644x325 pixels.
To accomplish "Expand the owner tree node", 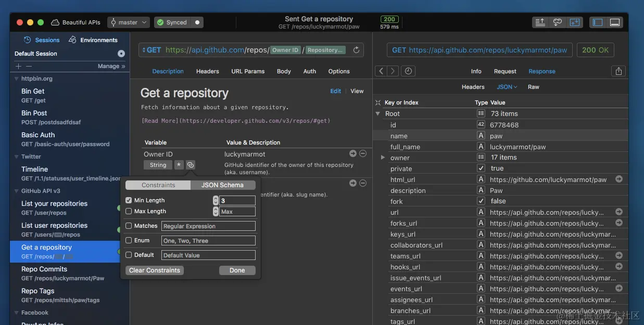I will tap(383, 157).
